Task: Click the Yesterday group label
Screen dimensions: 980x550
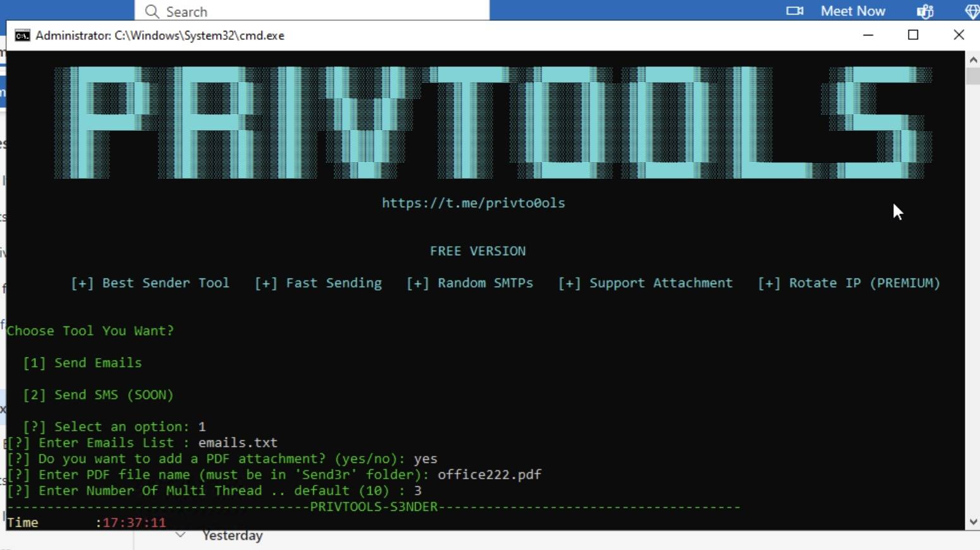Action: click(x=232, y=535)
